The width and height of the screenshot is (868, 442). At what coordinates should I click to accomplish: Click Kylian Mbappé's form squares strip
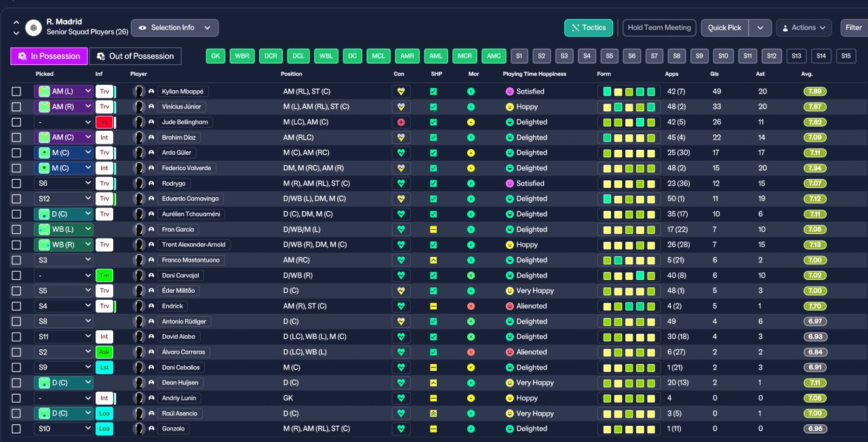click(x=629, y=92)
